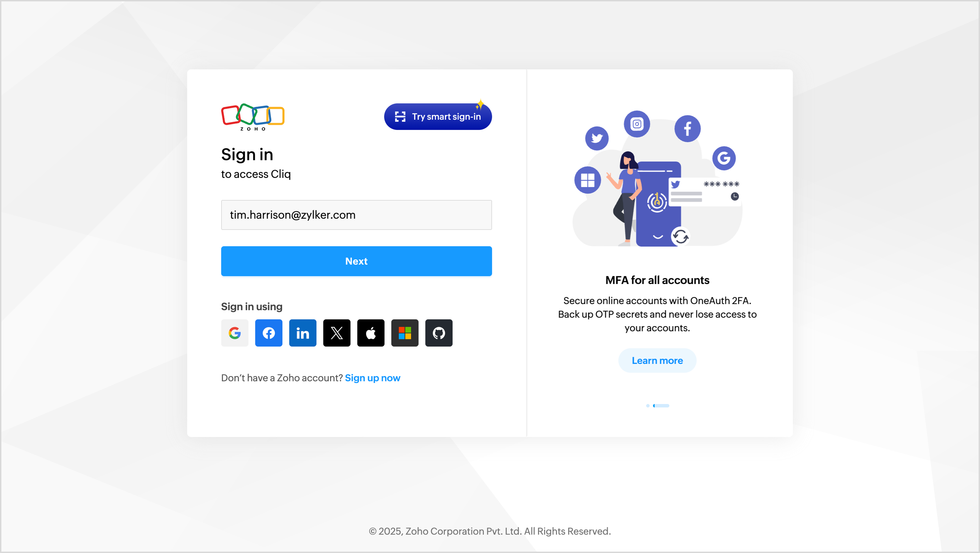Click the sync icon on the illustration phone
Image resolution: width=980 pixels, height=553 pixels.
pyautogui.click(x=680, y=237)
